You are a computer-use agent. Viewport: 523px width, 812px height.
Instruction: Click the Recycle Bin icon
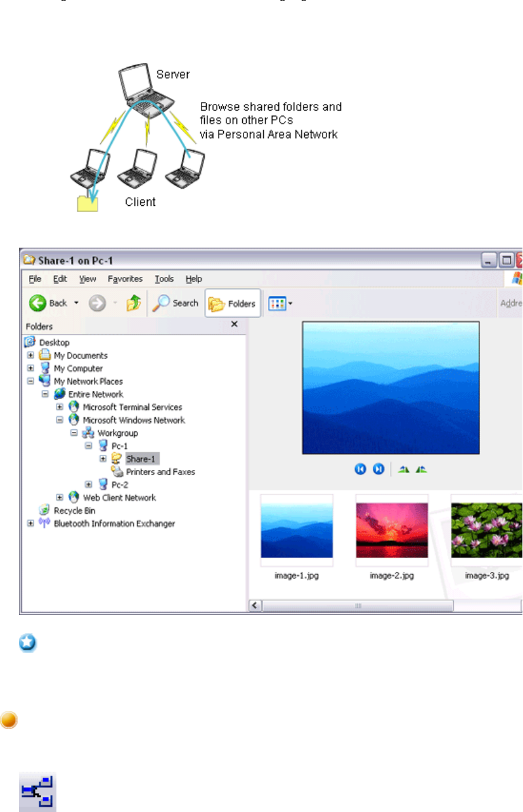coord(44,511)
